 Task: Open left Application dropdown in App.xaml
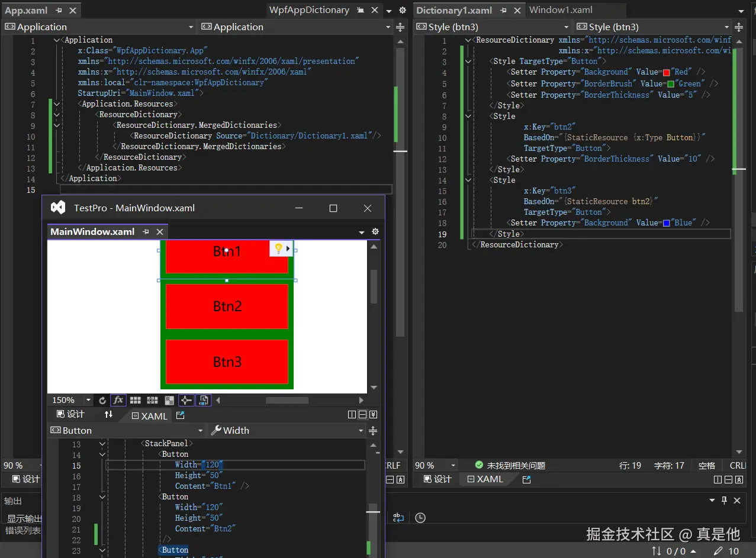[x=191, y=27]
